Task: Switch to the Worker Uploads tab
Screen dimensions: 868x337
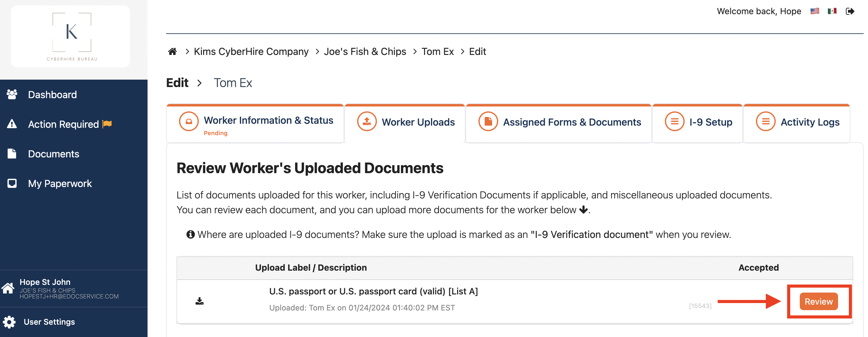Action: point(405,124)
